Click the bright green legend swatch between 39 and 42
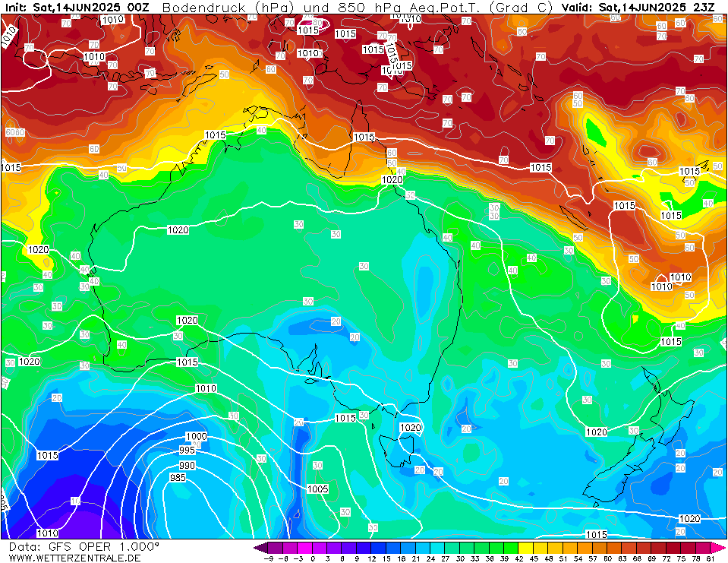 pos(511,547)
